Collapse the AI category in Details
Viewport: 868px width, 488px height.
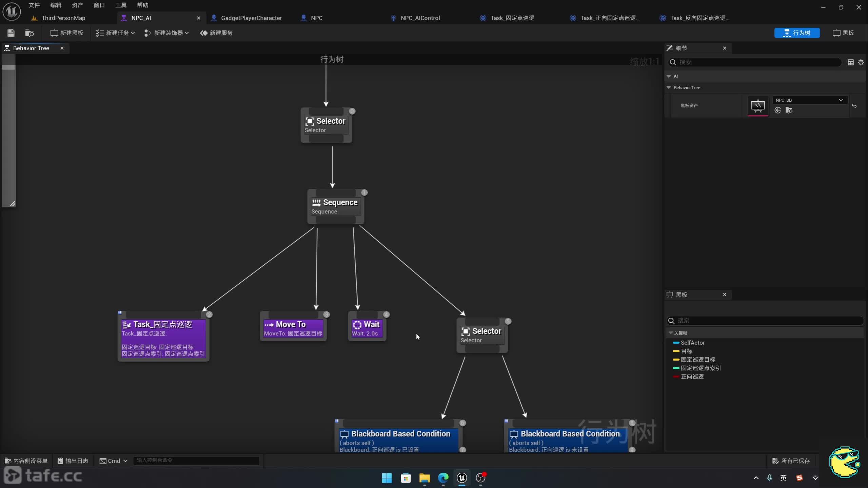(669, 76)
